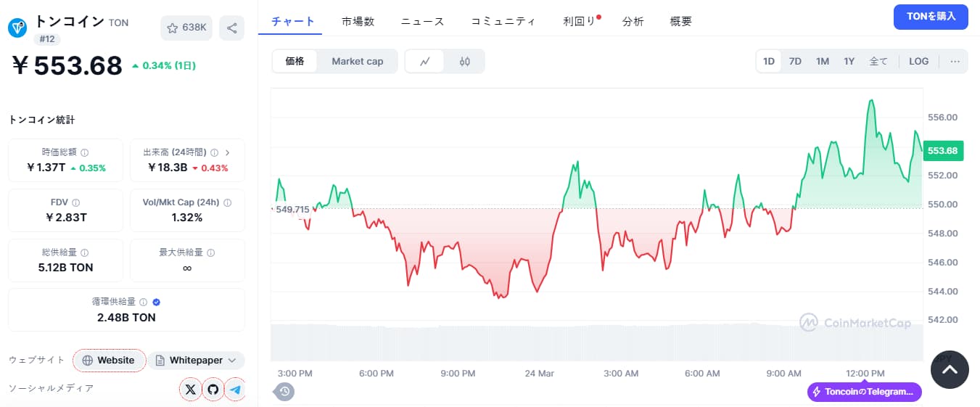This screenshot has width=980, height=407.
Task: Toggle the LOG scale option
Action: pos(918,62)
